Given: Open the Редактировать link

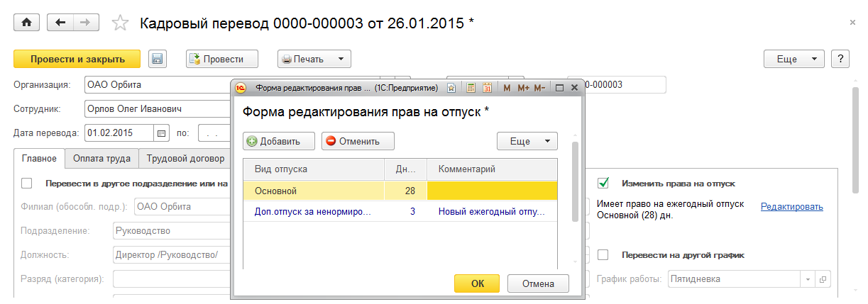Looking at the screenshot, I should (792, 207).
